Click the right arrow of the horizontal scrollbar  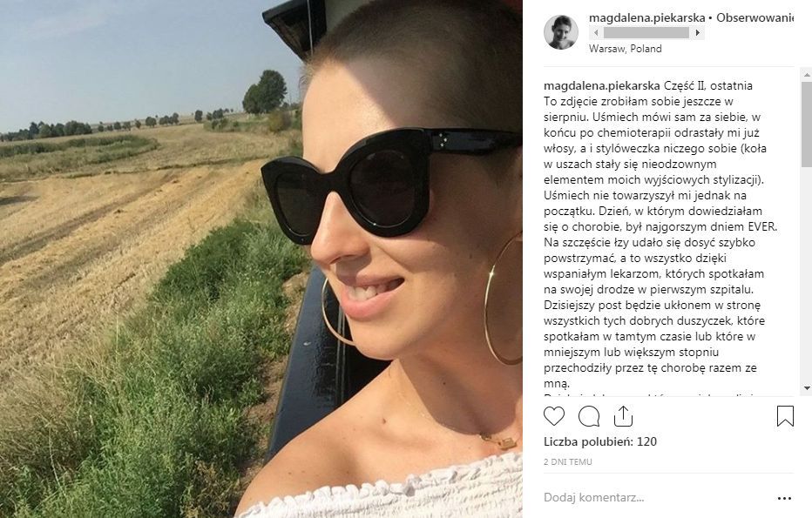pos(698,33)
